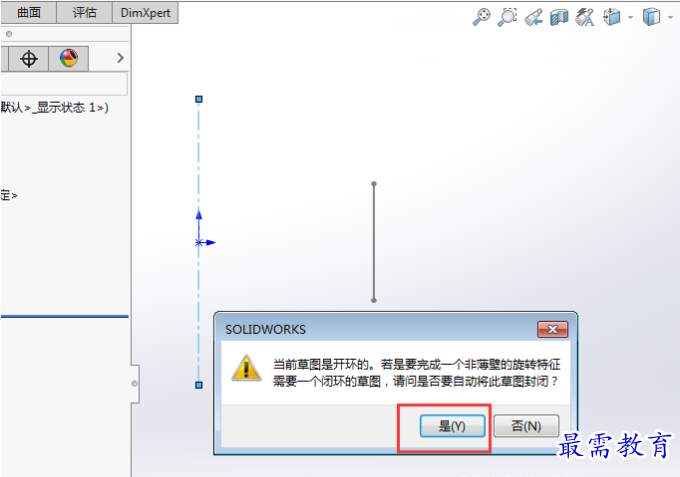This screenshot has height=477, width=680.
Task: Expand the Display Style dropdown arrow
Action: [x=670, y=17]
